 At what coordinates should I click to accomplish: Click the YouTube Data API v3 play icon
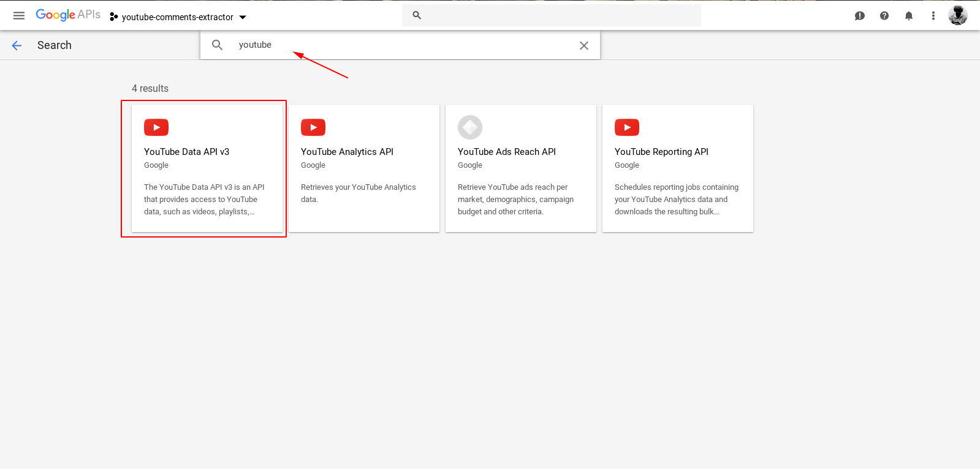coord(156,127)
